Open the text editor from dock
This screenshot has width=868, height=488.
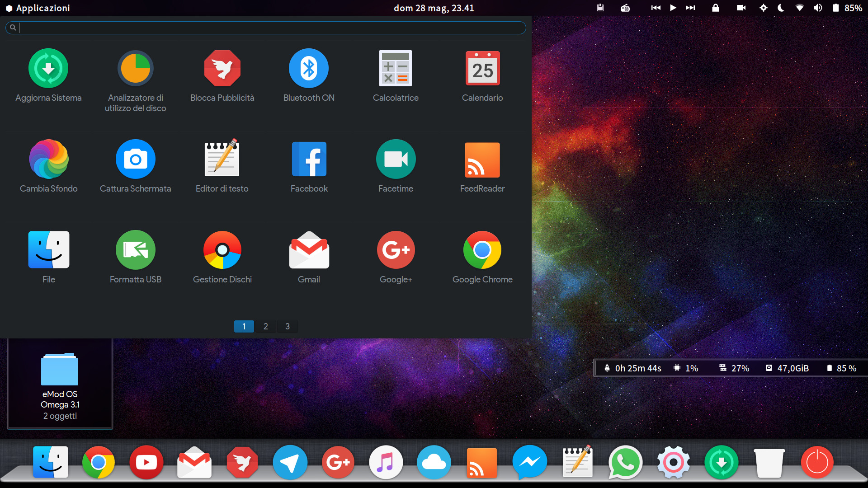click(x=577, y=461)
